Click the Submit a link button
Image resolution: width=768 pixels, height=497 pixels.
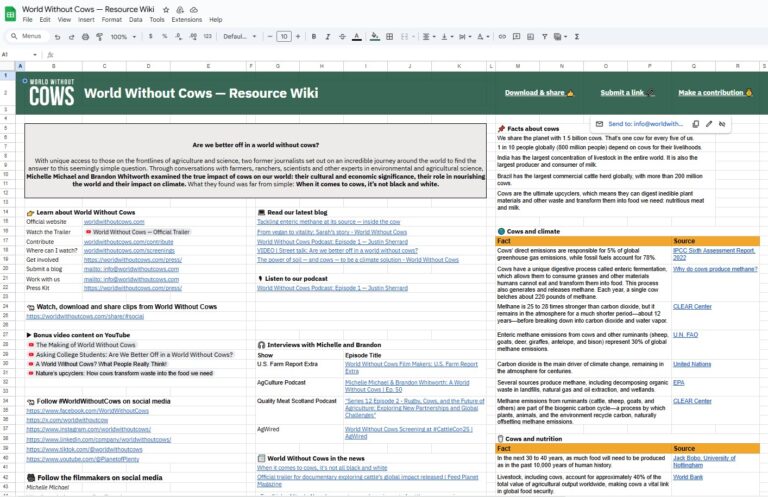[627, 93]
